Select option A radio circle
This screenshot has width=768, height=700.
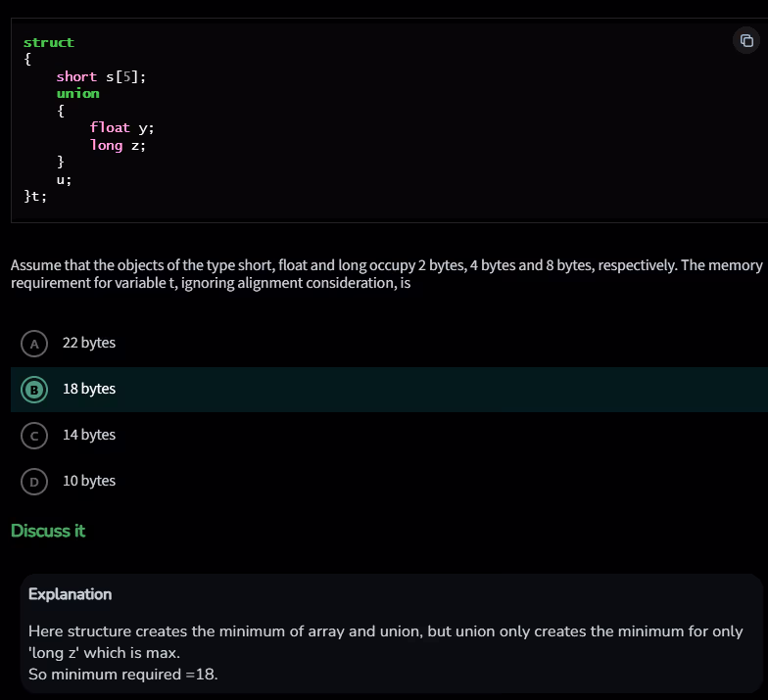pyautogui.click(x=34, y=344)
